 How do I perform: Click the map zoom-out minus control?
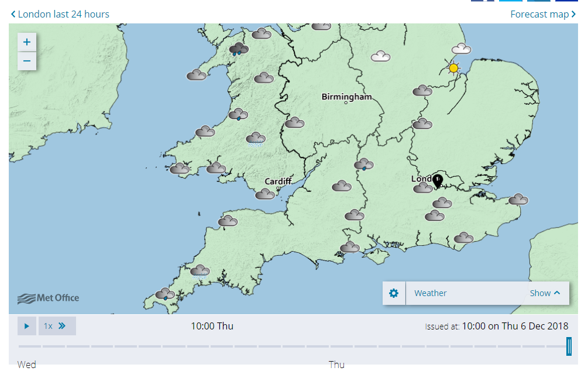pyautogui.click(x=26, y=60)
